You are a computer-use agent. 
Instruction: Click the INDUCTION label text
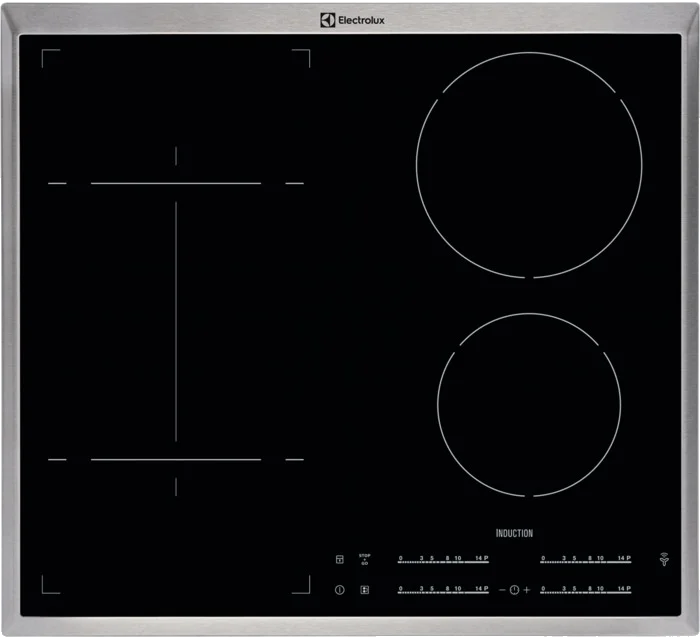click(x=514, y=533)
